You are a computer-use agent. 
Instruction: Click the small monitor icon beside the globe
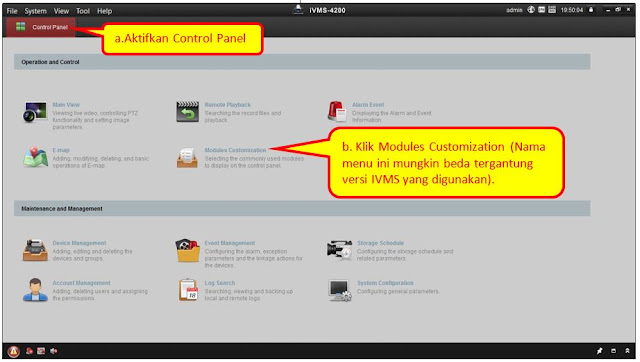point(541,10)
